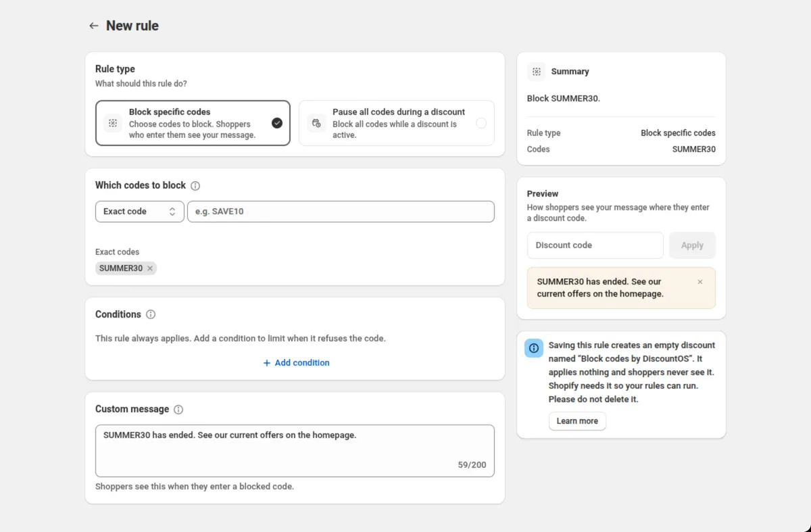Click the Summary card icon
811x532 pixels.
(537, 71)
